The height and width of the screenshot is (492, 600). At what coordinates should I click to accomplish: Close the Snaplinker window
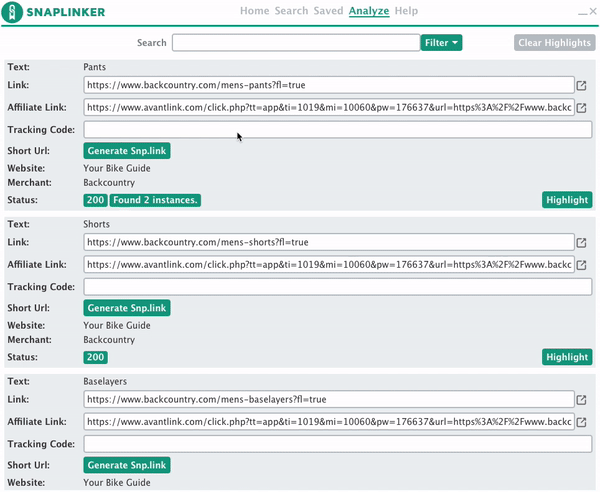click(593, 11)
